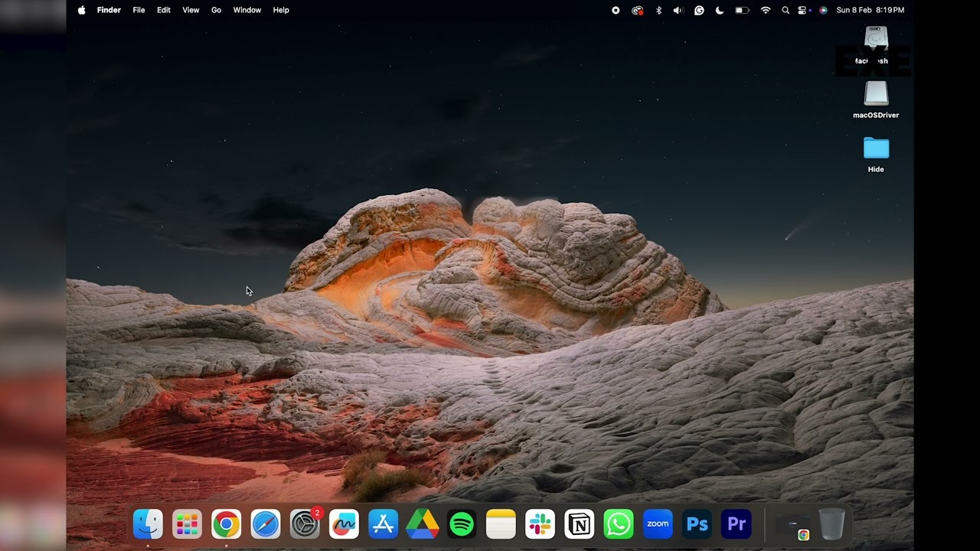Open the Bluetooth menu bar icon
The width and height of the screenshot is (980, 551).
coord(658,10)
